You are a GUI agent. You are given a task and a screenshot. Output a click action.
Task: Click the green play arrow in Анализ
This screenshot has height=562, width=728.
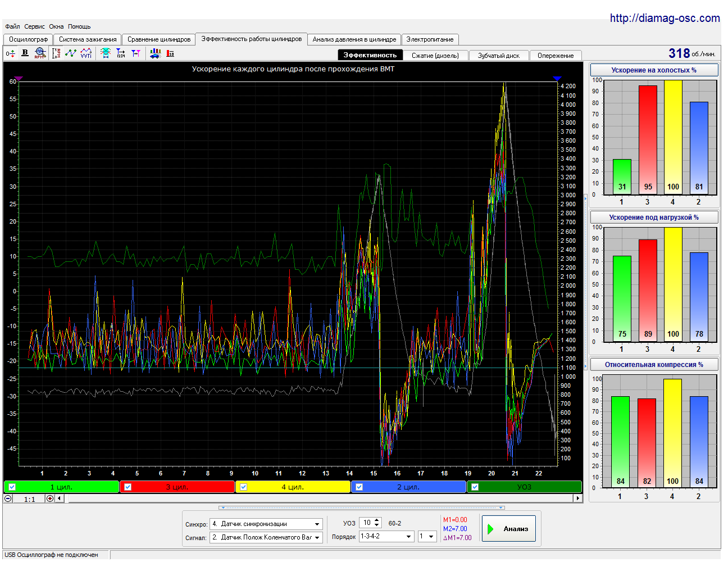coord(490,529)
